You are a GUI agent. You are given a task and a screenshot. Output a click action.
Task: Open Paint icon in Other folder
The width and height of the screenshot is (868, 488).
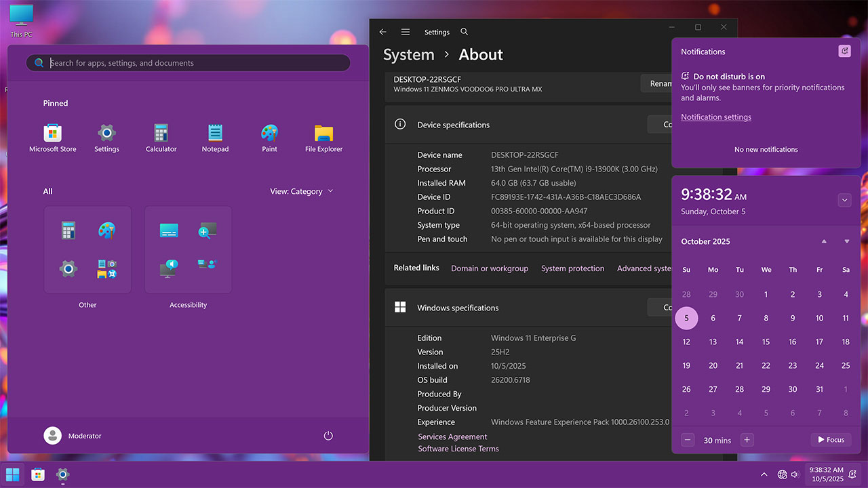(106, 230)
